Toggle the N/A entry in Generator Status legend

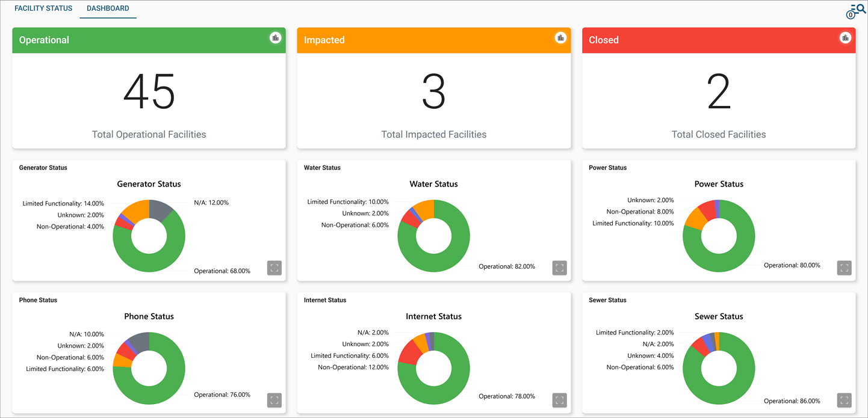[211, 203]
